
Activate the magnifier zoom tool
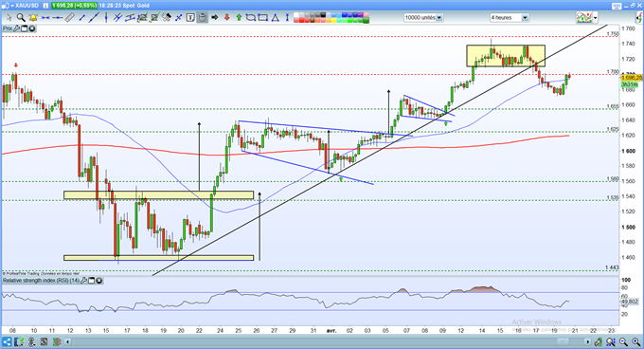click(x=21, y=18)
